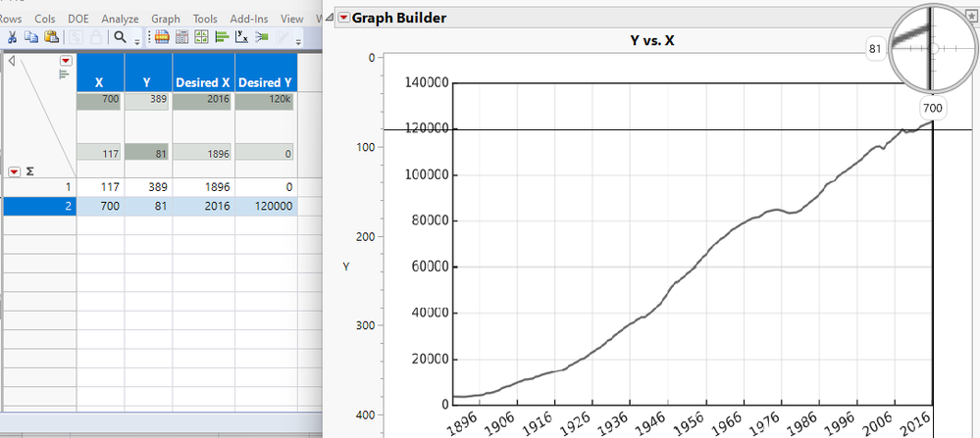
Task: Open the Rows menu
Action: coord(13,20)
